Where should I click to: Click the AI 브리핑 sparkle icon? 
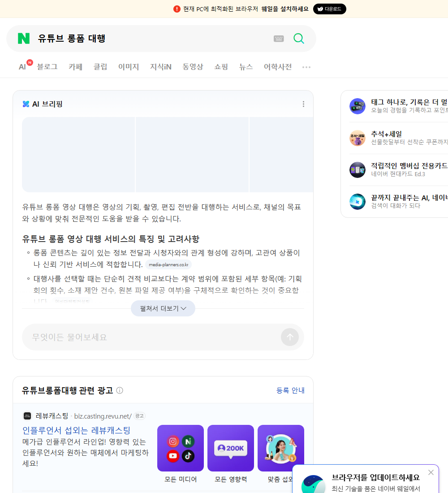26,104
